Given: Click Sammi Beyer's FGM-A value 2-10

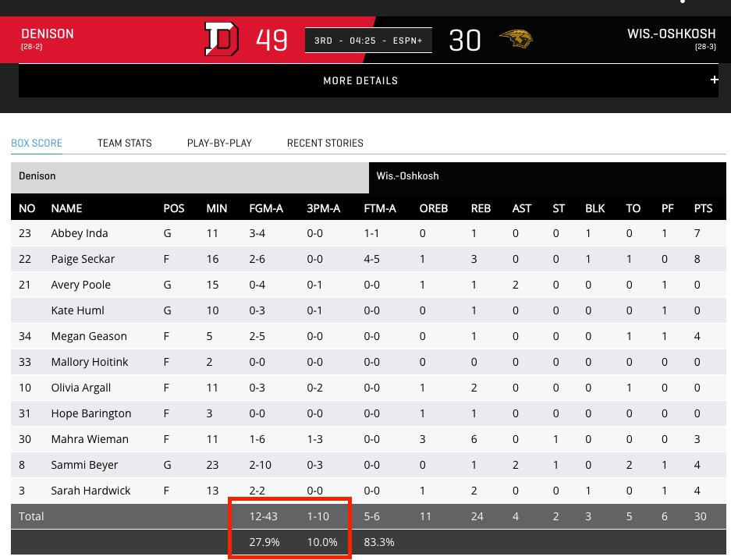Looking at the screenshot, I should (x=260, y=465).
